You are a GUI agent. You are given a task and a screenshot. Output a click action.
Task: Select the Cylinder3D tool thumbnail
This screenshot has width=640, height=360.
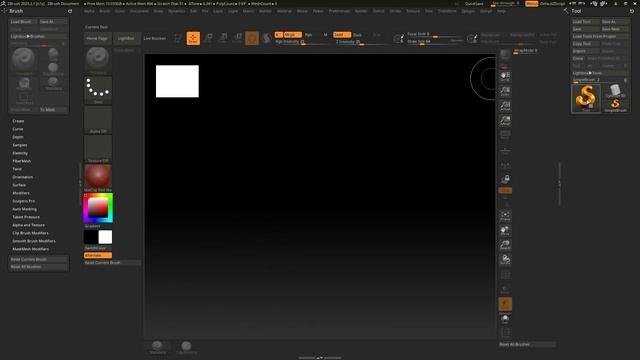(615, 91)
